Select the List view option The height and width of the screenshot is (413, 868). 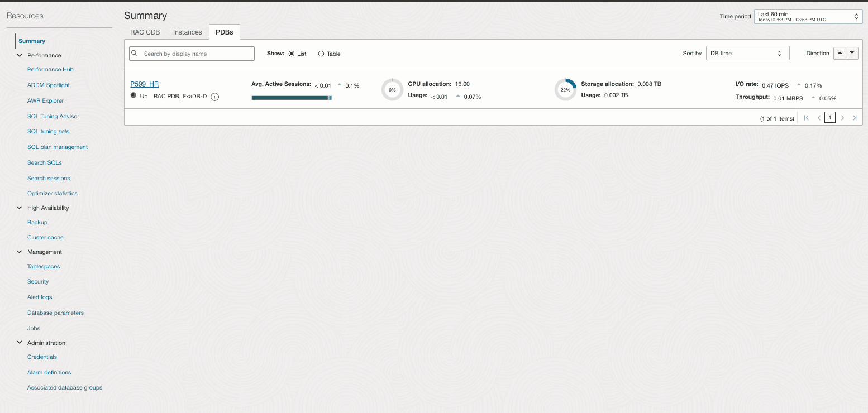[x=292, y=54]
